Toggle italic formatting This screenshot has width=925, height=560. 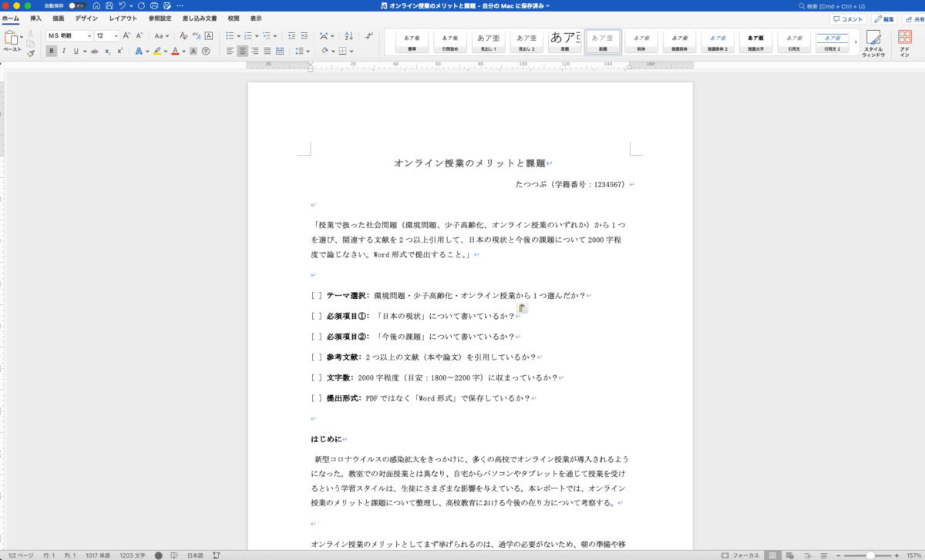pos(63,51)
